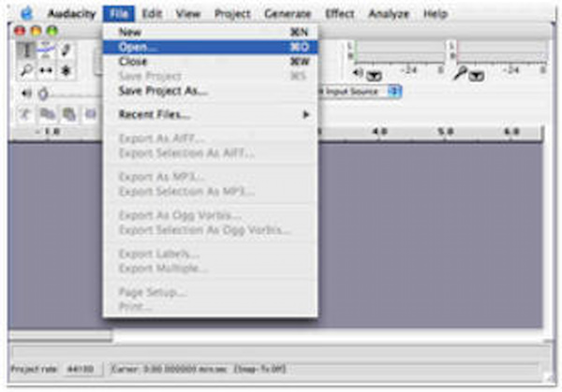This screenshot has width=562, height=392.
Task: Open the Effect menu
Action: click(339, 14)
